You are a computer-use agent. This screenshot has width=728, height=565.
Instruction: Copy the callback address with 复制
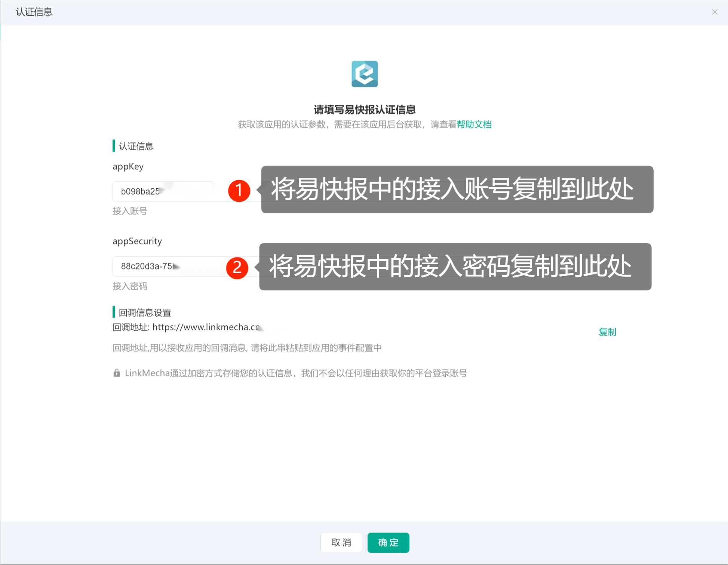(x=607, y=332)
